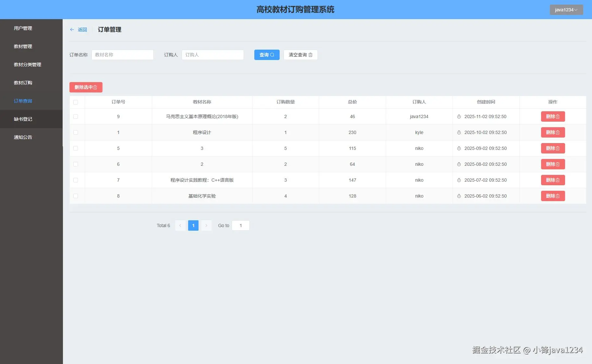The width and height of the screenshot is (592, 364).
Task: Click the 订单号 column header
Action: click(x=118, y=102)
